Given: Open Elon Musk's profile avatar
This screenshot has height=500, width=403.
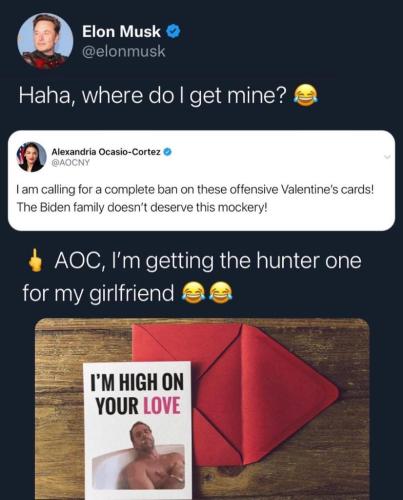Looking at the screenshot, I should 45,41.
